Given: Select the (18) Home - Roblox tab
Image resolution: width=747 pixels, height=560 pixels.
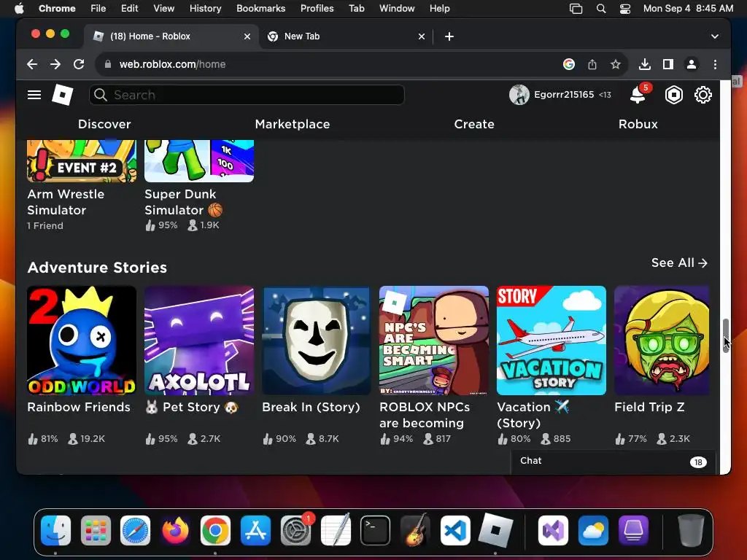Looking at the screenshot, I should pos(171,36).
